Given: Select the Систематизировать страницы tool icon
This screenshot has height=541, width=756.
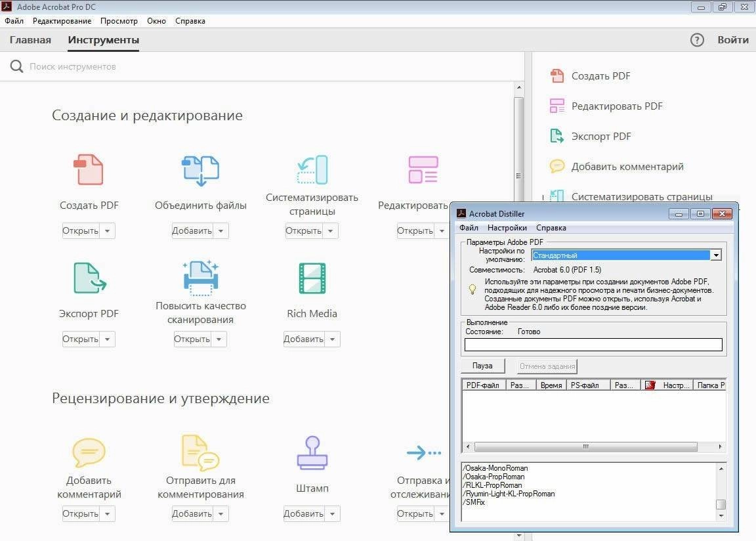Looking at the screenshot, I should point(312,170).
